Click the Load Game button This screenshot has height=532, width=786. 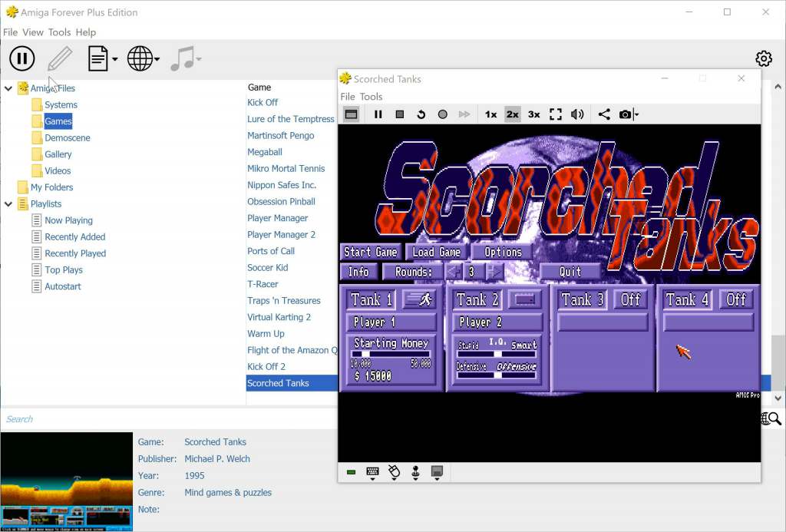(436, 252)
